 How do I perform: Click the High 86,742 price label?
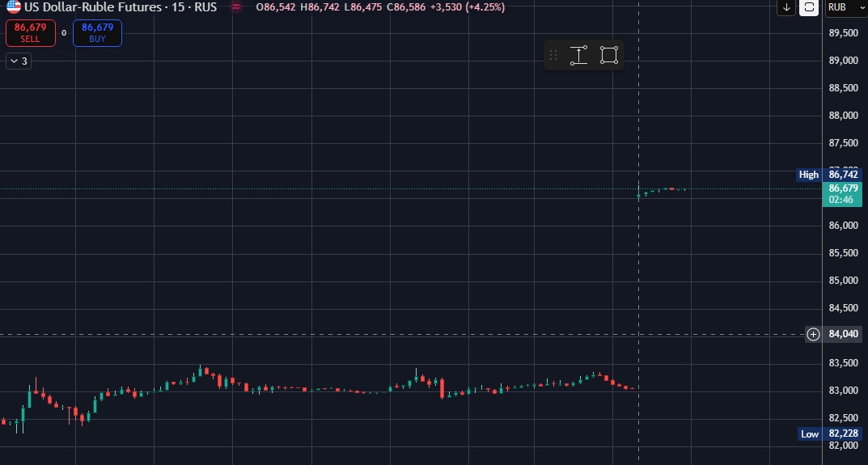point(820,174)
